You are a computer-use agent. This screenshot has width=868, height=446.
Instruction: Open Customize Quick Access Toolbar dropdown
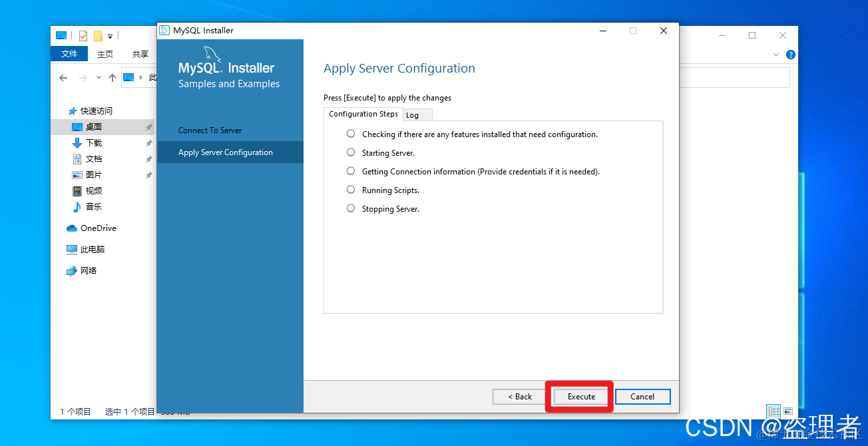[110, 36]
